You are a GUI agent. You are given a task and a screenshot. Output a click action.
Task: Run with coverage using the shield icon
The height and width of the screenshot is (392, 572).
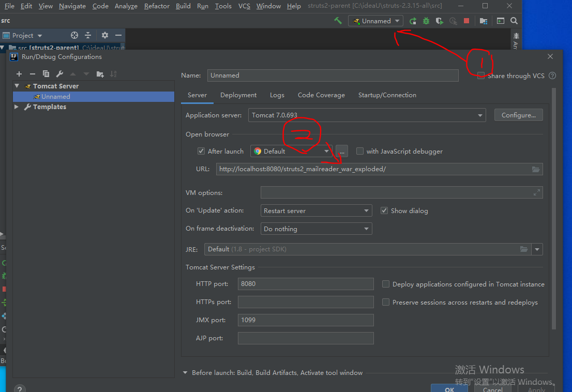(x=440, y=21)
